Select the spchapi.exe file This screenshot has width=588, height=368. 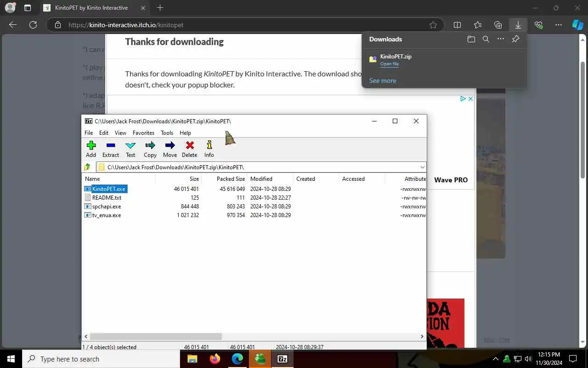coord(107,207)
